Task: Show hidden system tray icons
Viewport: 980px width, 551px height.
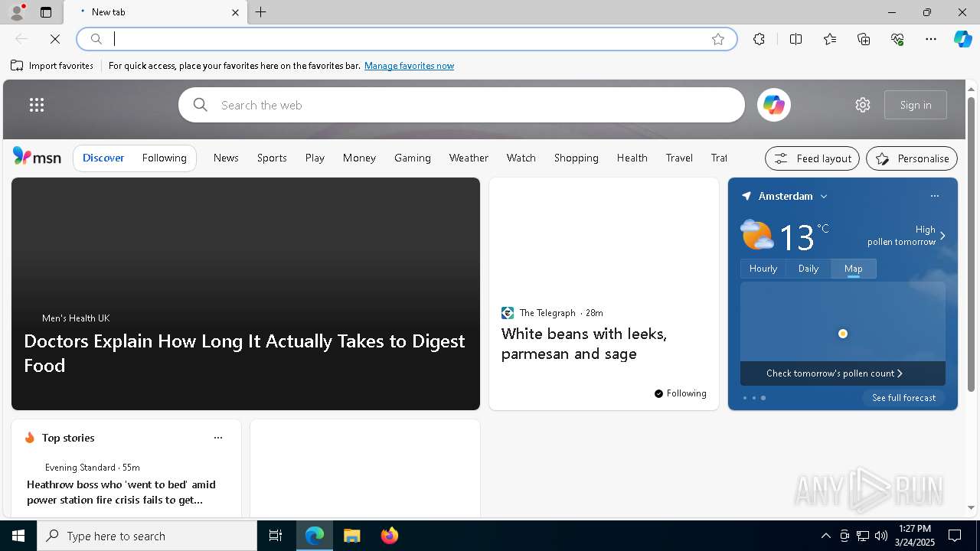Action: pos(825,536)
